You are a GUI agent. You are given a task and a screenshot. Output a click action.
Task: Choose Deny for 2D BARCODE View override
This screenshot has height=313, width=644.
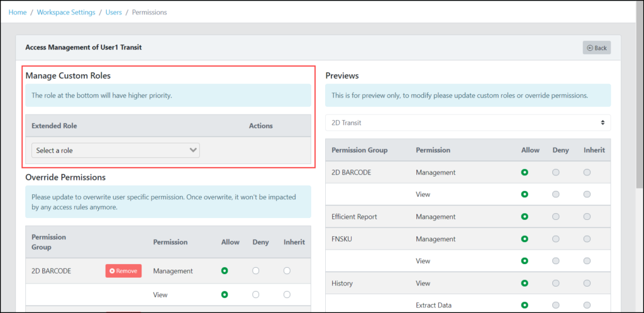[256, 295]
